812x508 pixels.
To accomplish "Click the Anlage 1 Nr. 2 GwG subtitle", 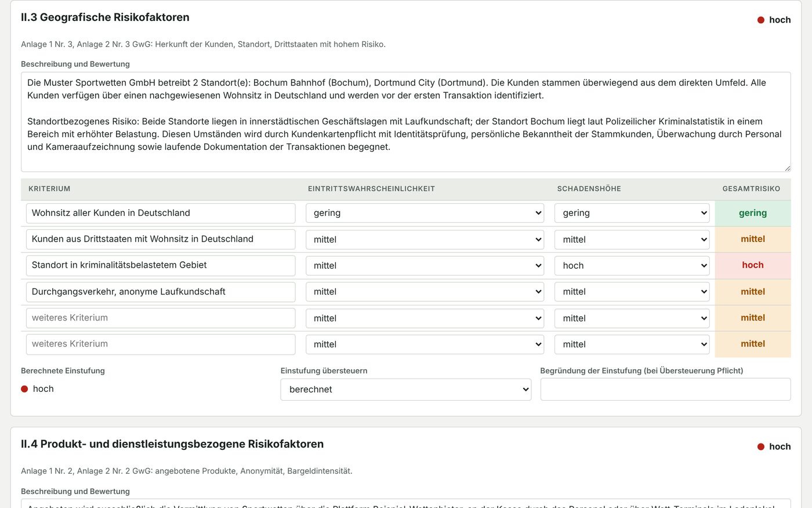I will tap(186, 471).
